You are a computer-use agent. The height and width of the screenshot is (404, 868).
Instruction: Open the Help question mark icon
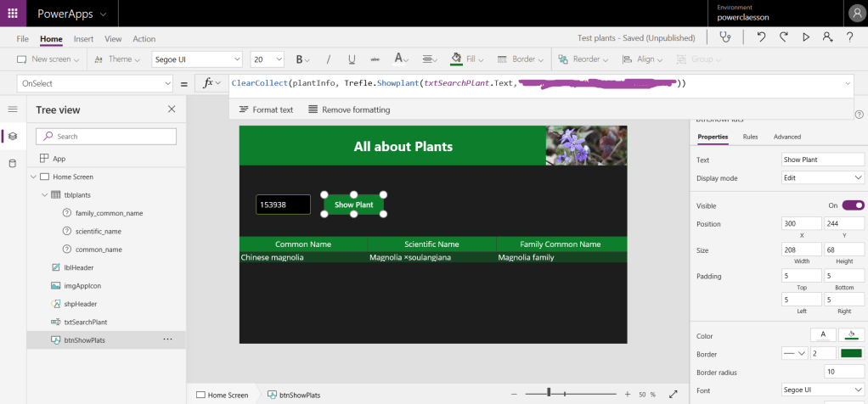[849, 37]
